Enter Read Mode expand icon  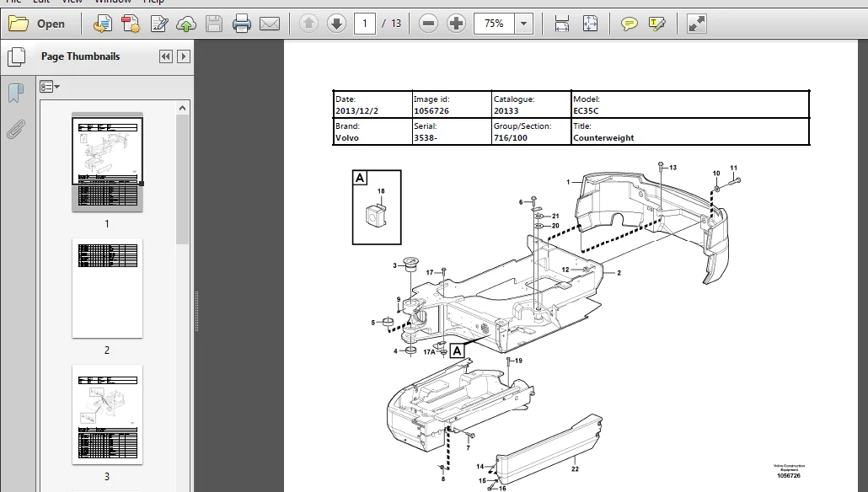pos(696,24)
